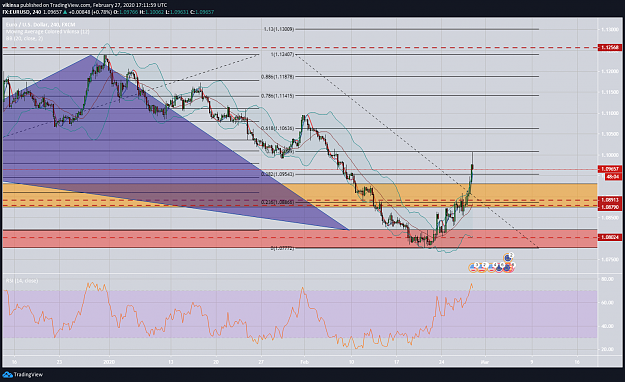The width and height of the screenshot is (625, 382).
Task: Click the '9' date axis label
Action: point(532,362)
